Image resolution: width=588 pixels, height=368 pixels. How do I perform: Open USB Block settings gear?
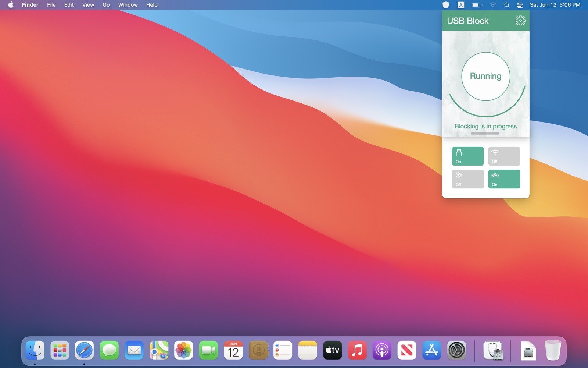(x=520, y=21)
